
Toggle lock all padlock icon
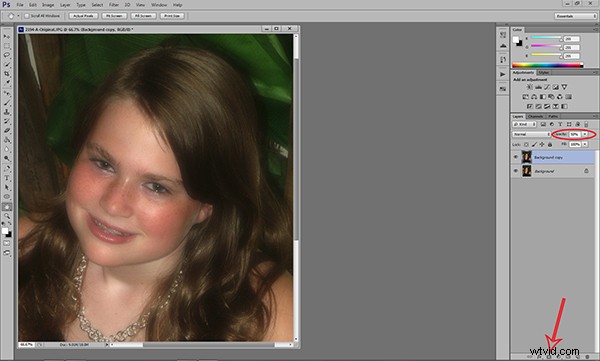[x=550, y=145]
